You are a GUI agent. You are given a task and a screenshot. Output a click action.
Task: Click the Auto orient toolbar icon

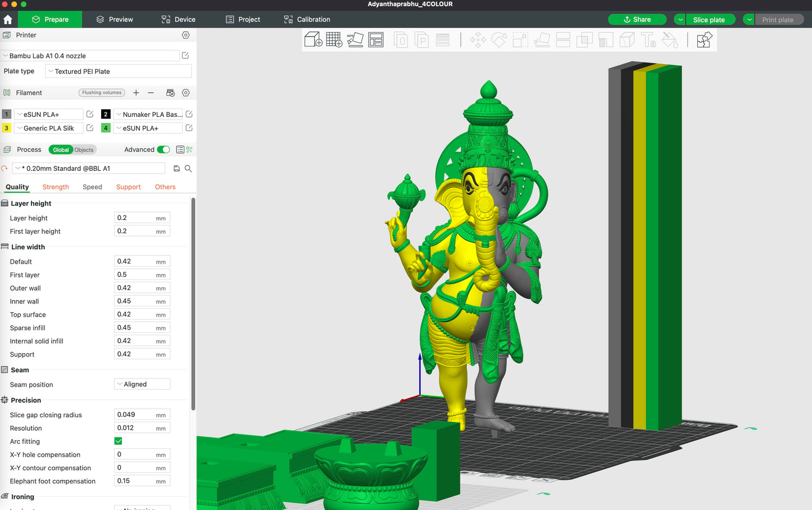point(355,40)
